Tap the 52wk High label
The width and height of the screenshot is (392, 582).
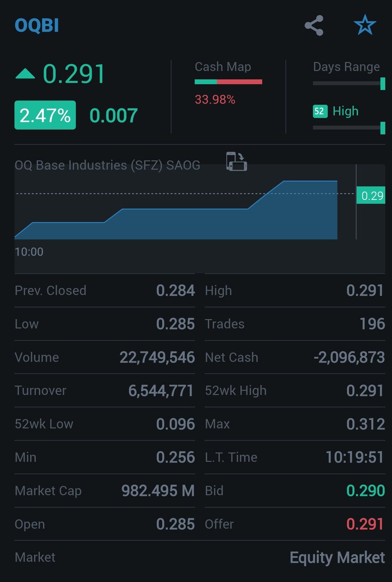point(236,390)
